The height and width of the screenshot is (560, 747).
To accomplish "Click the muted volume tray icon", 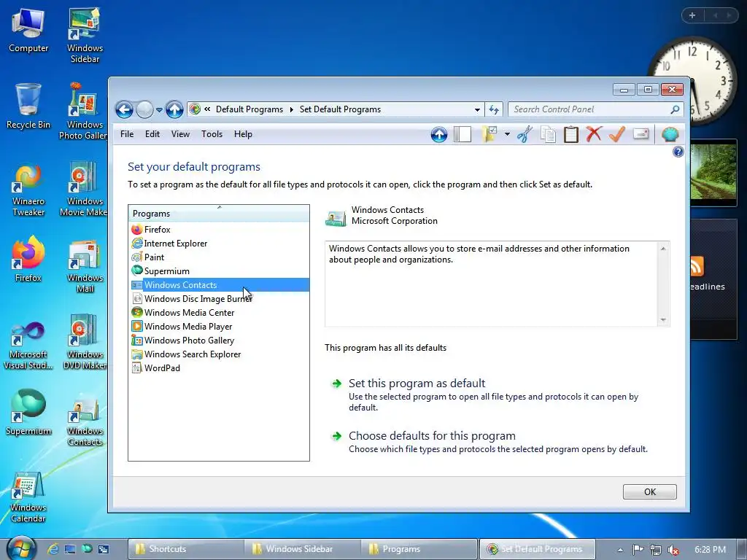I will (673, 550).
